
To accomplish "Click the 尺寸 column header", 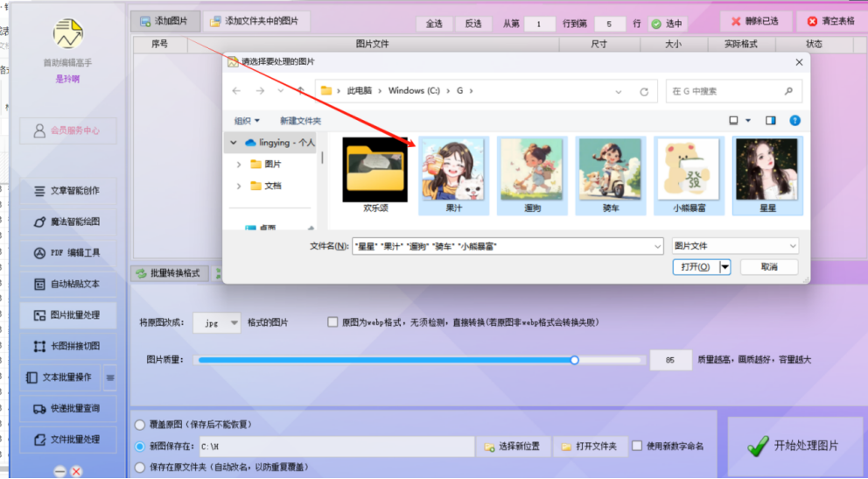I will (599, 44).
